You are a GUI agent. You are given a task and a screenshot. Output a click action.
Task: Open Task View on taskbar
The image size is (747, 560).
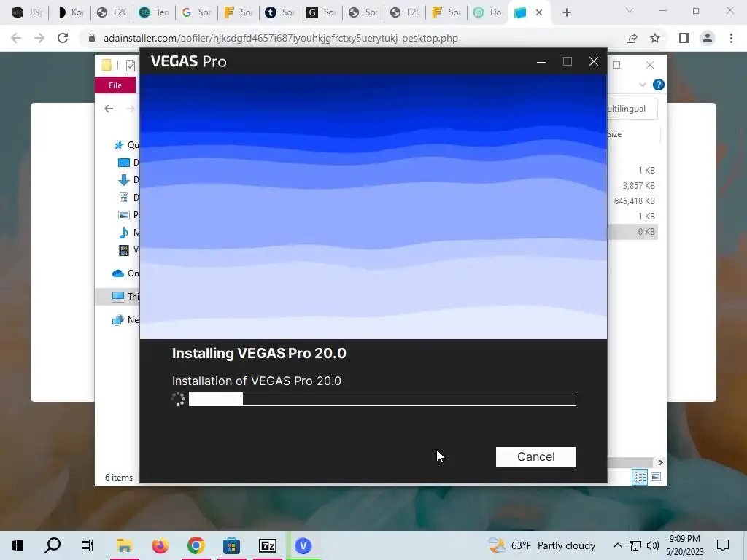click(x=88, y=545)
